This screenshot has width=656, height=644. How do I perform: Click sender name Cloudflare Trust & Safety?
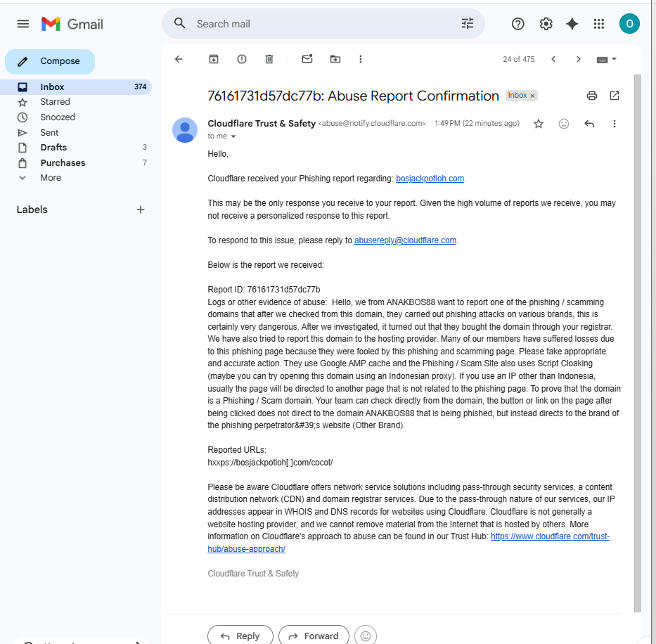[262, 124]
